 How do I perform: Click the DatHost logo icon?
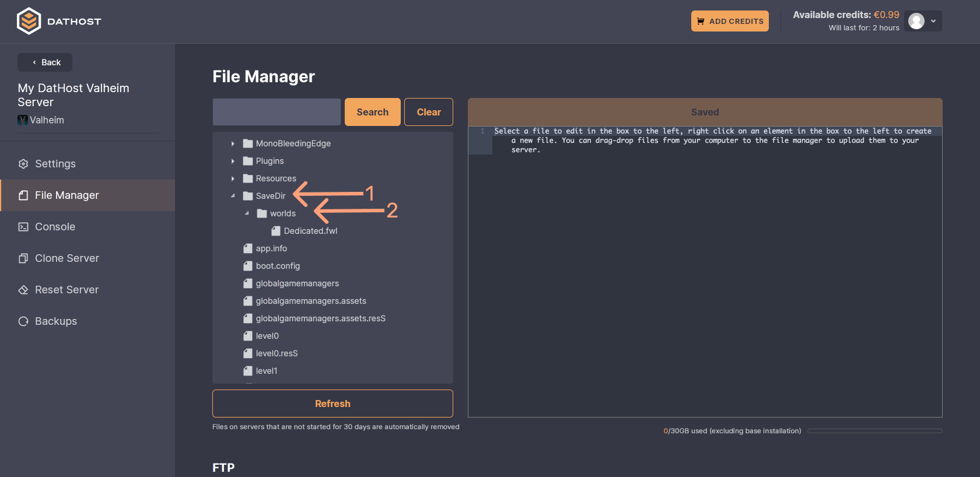pyautogui.click(x=29, y=21)
